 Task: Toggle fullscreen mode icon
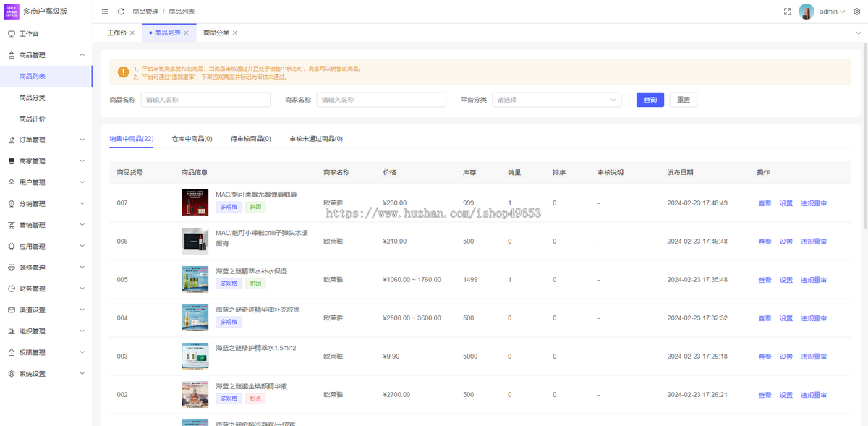point(787,12)
